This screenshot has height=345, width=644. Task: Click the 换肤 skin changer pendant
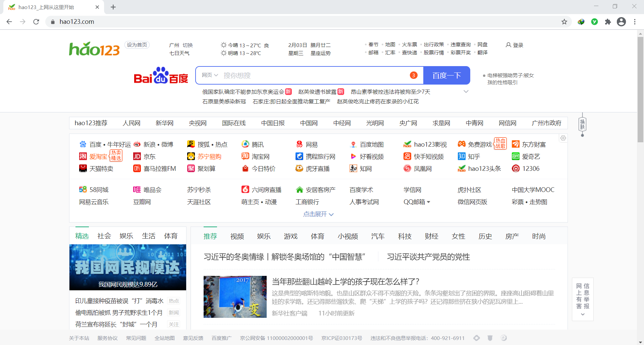click(582, 125)
